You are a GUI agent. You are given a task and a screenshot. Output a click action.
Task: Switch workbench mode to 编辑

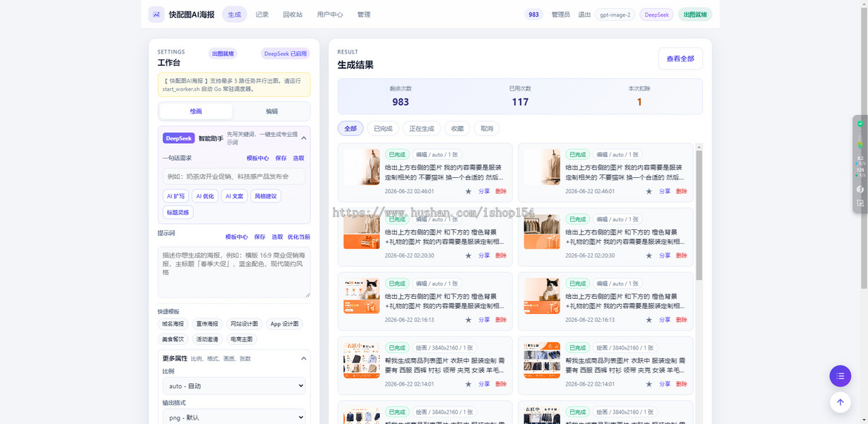coord(271,111)
